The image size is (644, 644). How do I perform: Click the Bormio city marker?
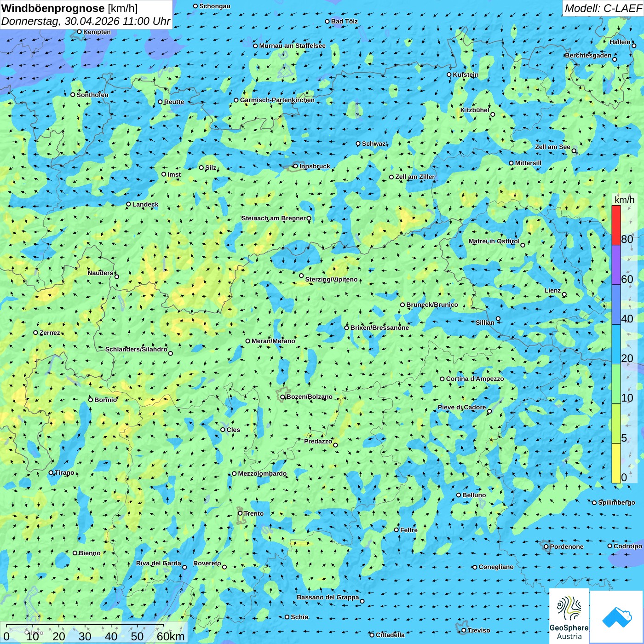coord(91,400)
